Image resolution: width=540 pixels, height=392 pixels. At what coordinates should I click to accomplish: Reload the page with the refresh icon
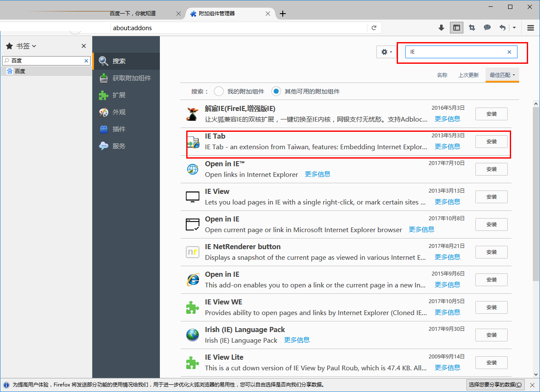tap(374, 28)
